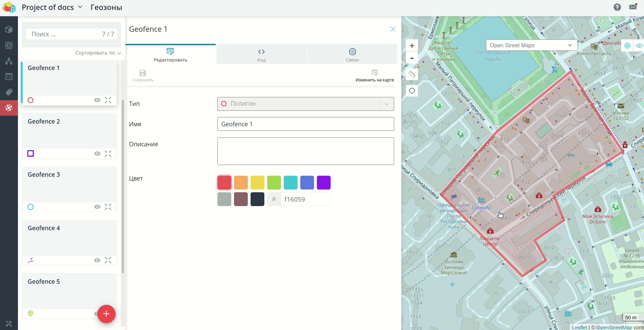Image resolution: width=644 pixels, height=330 pixels.
Task: Select the purple color swatch
Action: coord(324,183)
